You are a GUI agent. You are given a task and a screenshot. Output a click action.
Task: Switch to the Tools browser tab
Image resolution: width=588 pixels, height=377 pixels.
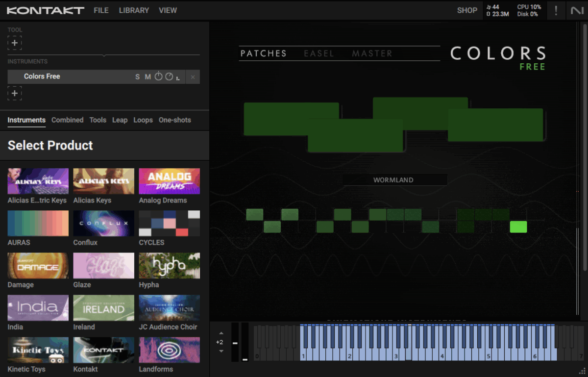click(98, 120)
